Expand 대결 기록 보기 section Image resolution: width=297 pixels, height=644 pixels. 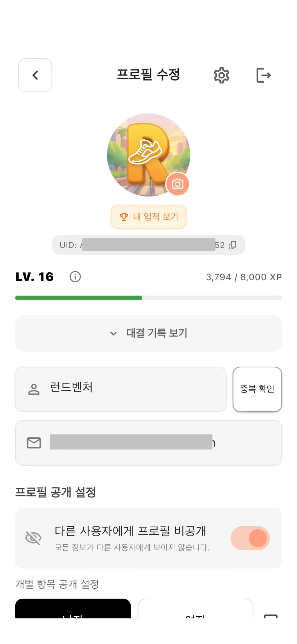click(148, 333)
